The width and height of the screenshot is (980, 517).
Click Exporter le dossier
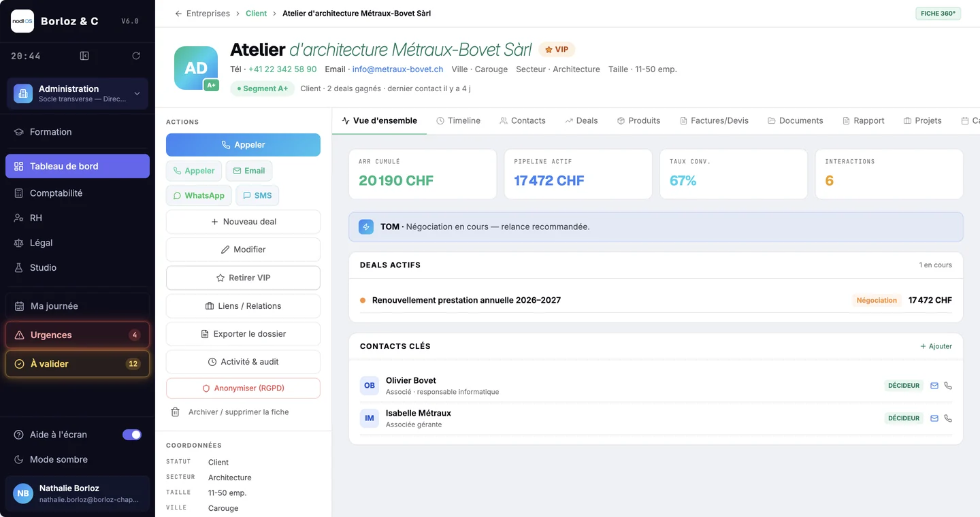click(243, 334)
